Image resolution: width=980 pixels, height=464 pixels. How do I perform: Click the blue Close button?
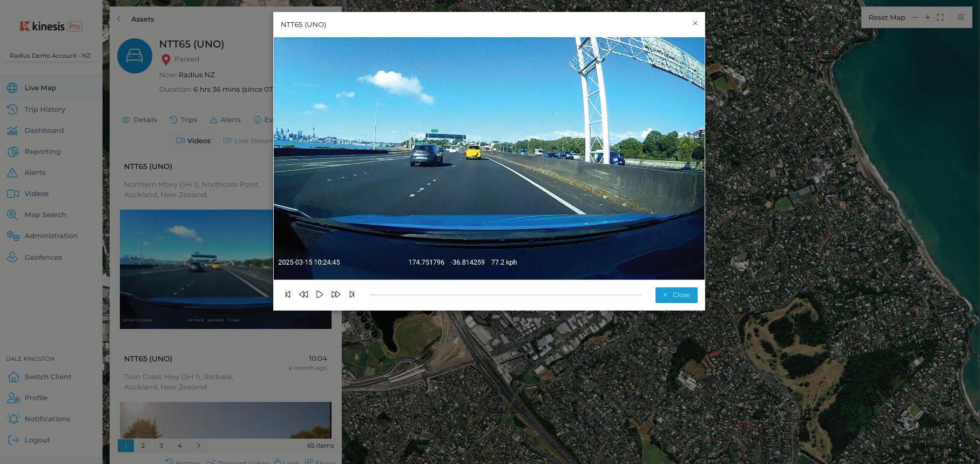pos(676,295)
